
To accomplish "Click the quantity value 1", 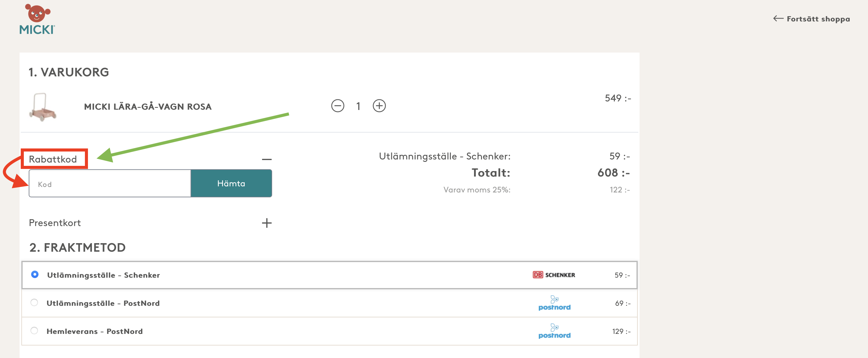I will coord(358,106).
